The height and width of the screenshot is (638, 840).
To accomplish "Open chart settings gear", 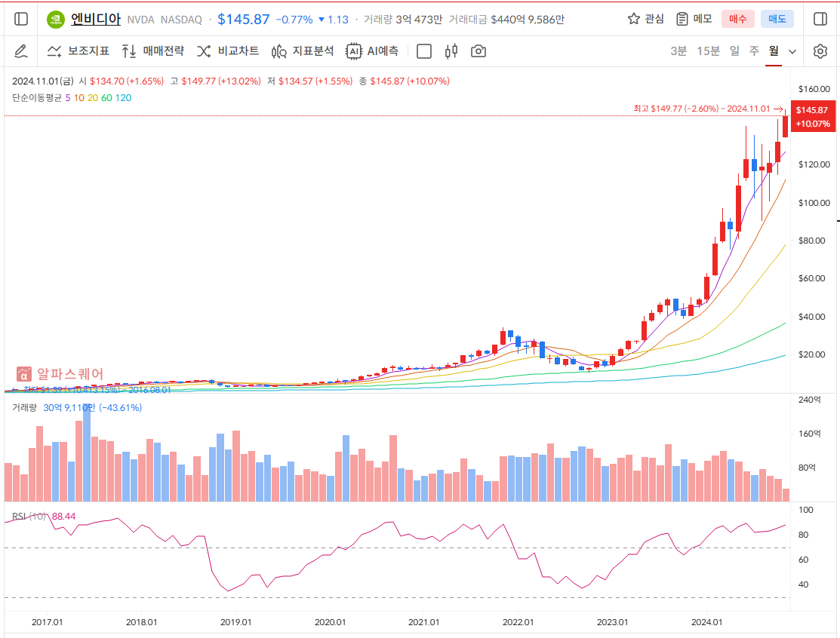I will [x=820, y=51].
